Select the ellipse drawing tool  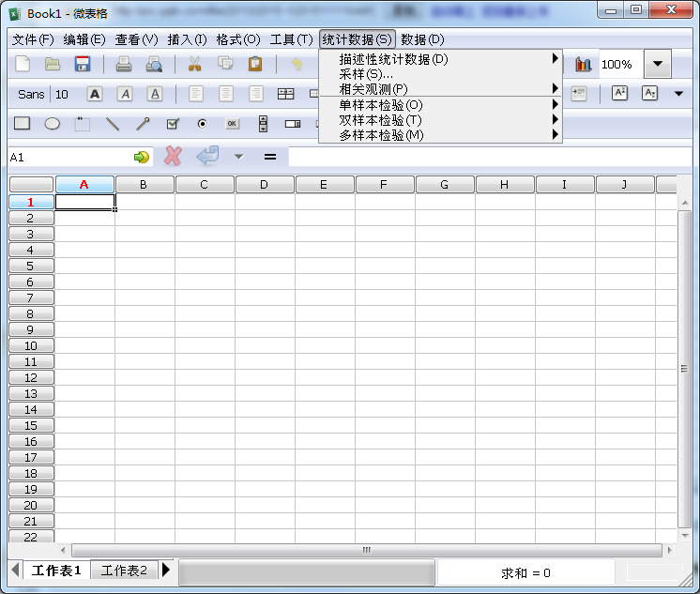pyautogui.click(x=53, y=124)
